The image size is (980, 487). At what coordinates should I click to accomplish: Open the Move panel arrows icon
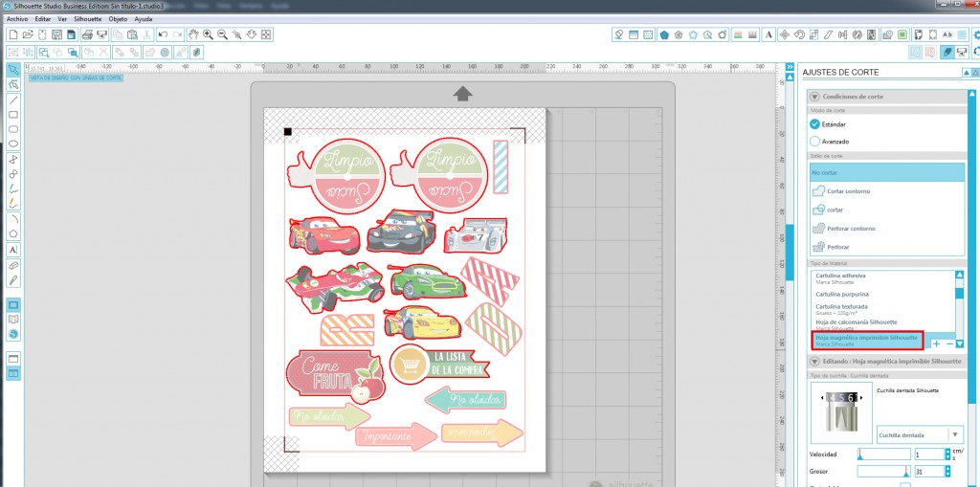(785, 34)
